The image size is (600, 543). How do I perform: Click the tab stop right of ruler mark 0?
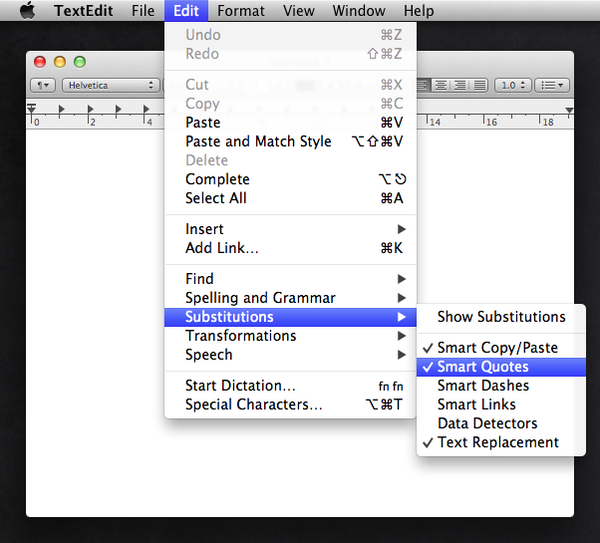point(61,109)
